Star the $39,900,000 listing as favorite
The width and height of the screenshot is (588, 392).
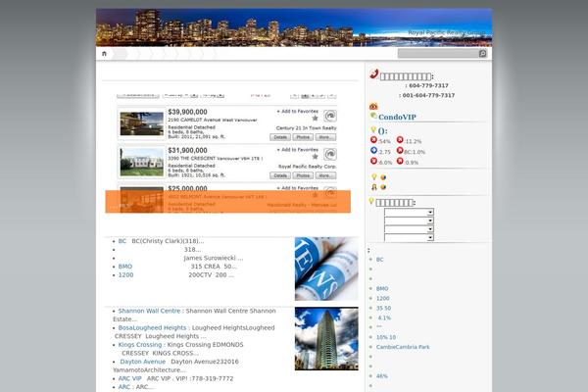pos(315,119)
